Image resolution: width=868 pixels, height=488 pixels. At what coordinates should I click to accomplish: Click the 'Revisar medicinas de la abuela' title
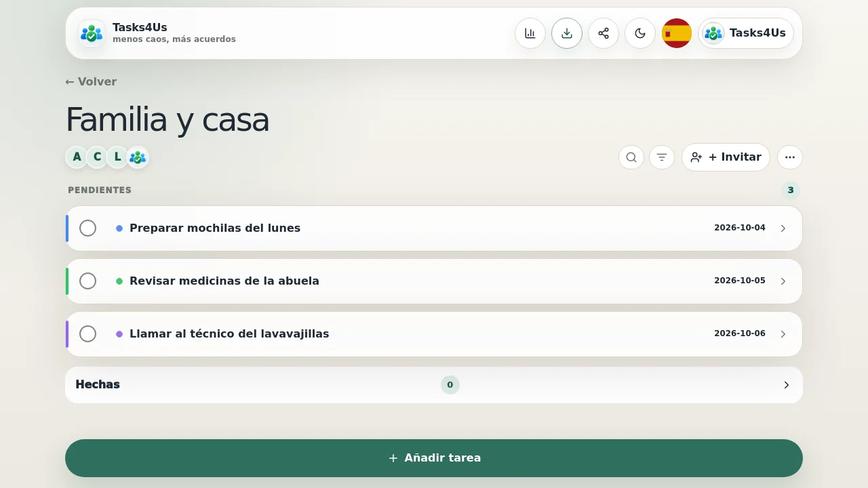coord(224,281)
